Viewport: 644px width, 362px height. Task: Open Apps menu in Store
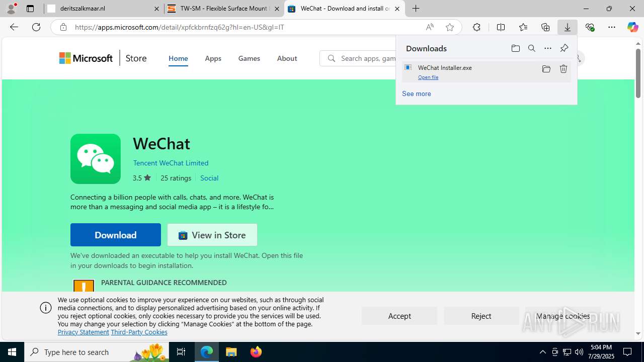click(x=213, y=58)
